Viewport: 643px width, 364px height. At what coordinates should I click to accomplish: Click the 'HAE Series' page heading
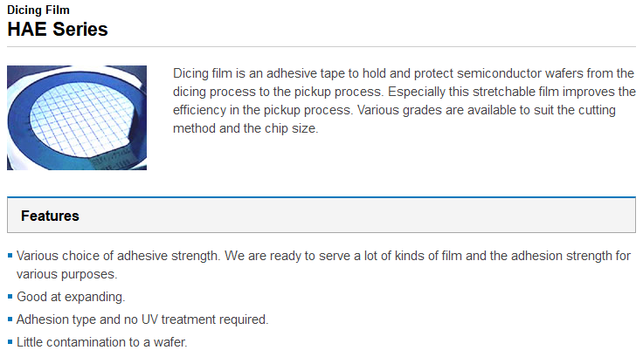(x=58, y=29)
